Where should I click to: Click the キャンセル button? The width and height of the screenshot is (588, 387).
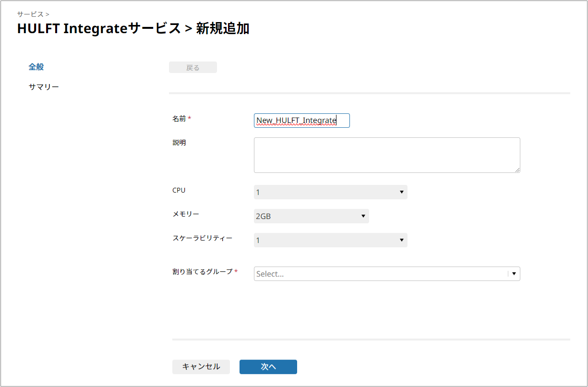(x=201, y=367)
